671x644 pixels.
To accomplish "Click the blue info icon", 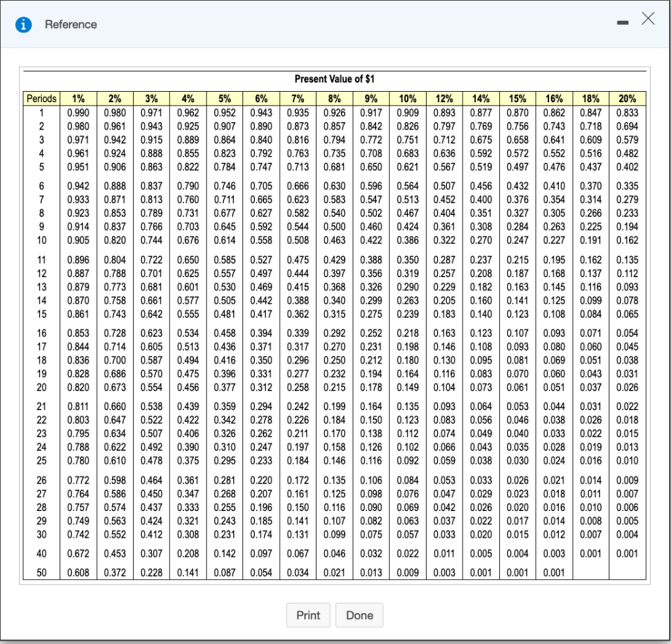I will (24, 24).
